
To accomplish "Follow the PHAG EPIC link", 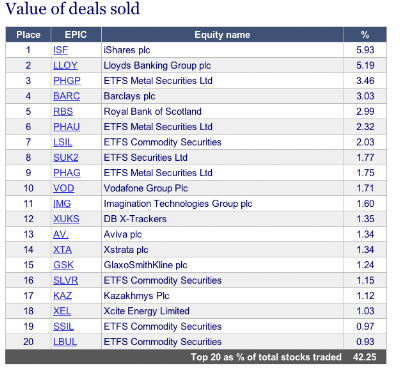I will point(67,173).
